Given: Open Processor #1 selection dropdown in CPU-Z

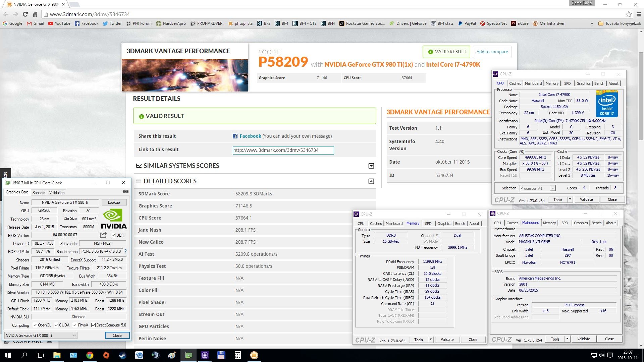Looking at the screenshot, I should pos(538,188).
